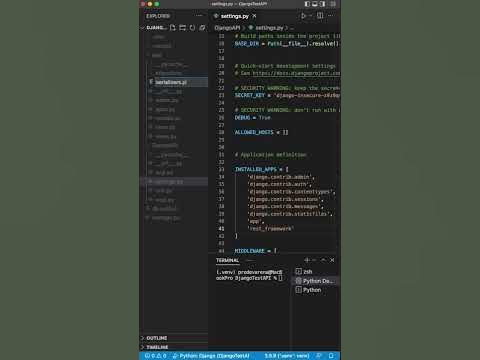Click the 'rest_framework' line in code
Screen dimensions: 480x360
click(271, 229)
